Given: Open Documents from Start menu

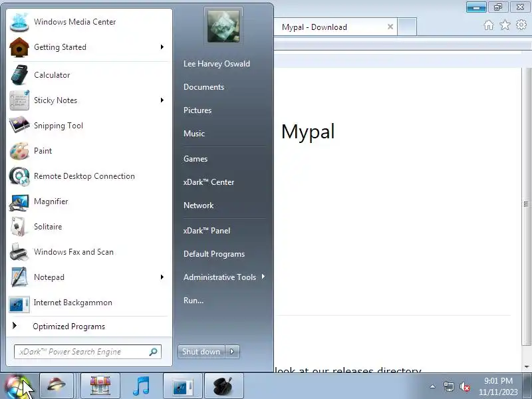Looking at the screenshot, I should pos(204,87).
